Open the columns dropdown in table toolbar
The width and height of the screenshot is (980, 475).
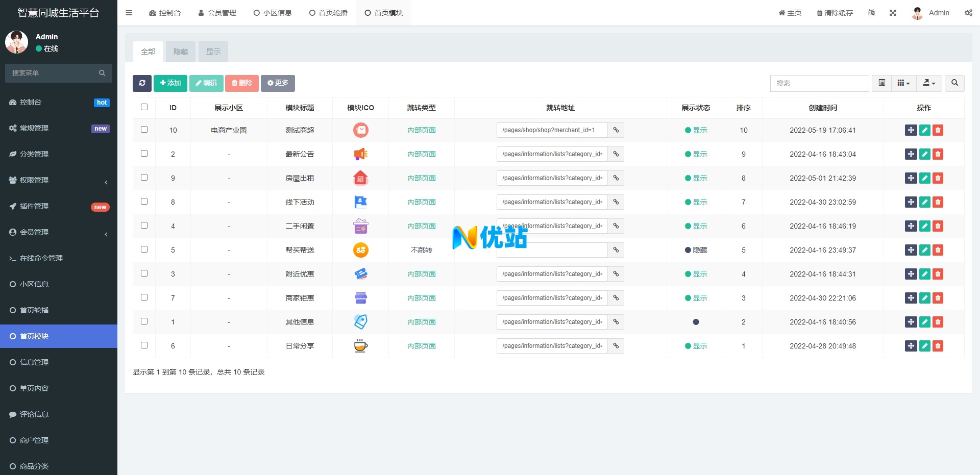[x=903, y=83]
